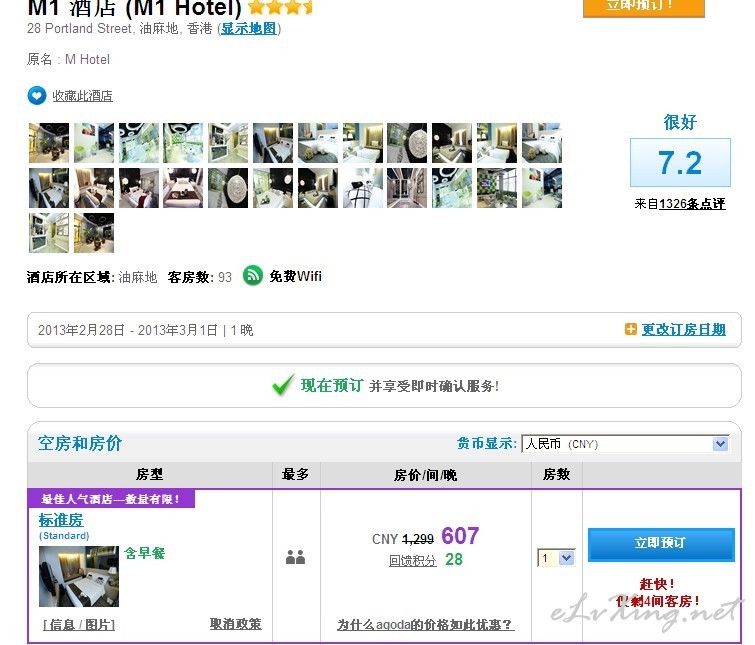Click the struck-through price 1,299

click(x=417, y=539)
